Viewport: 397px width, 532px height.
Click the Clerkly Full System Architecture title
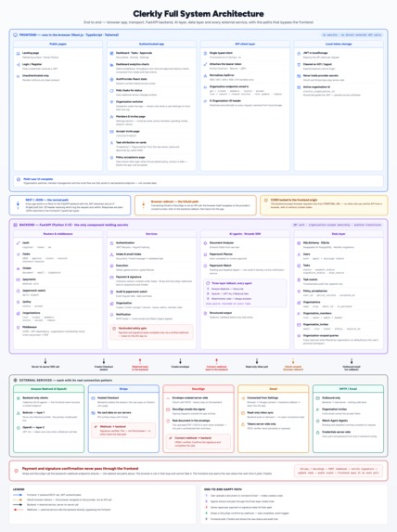pos(198,14)
